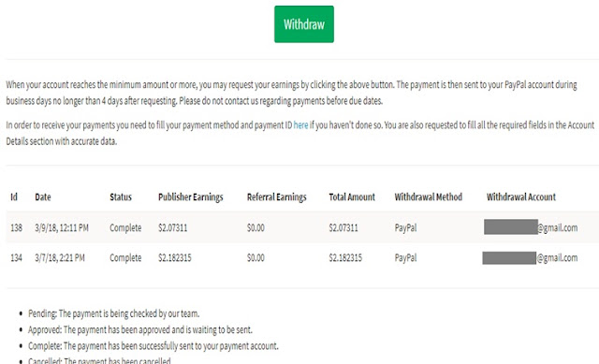Click the green Withdraw button
599x364 pixels.
(x=303, y=24)
